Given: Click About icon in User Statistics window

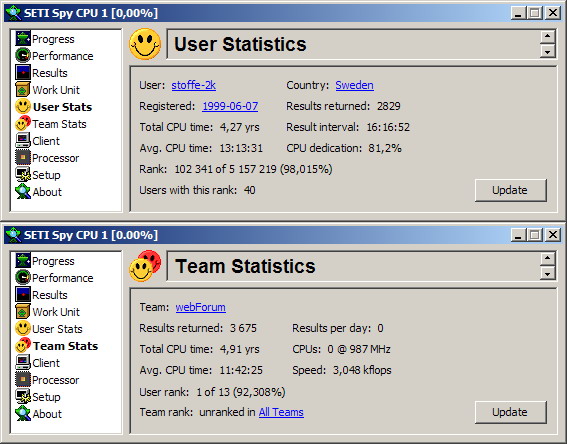Looking at the screenshot, I should 23,192.
